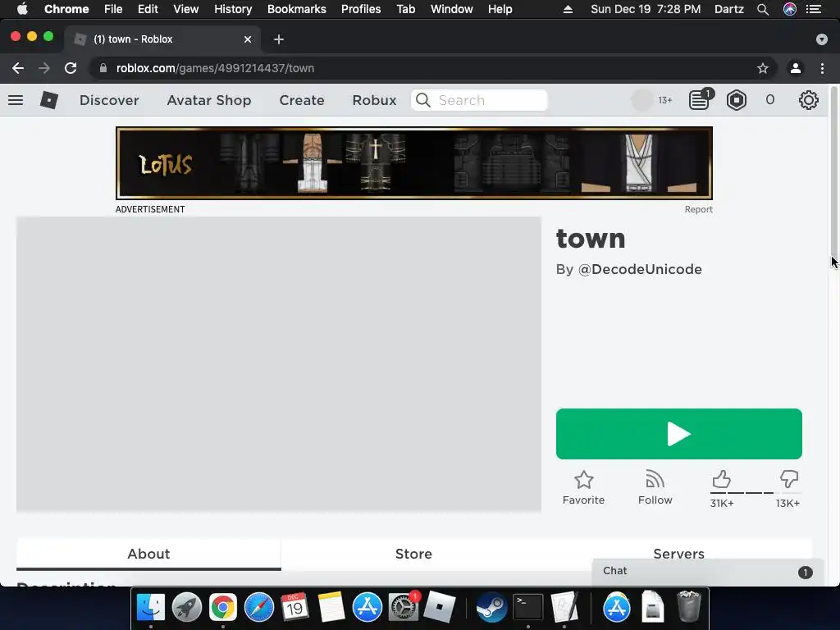
Task: Open the Robux balance hexagon icon
Action: coord(737,100)
